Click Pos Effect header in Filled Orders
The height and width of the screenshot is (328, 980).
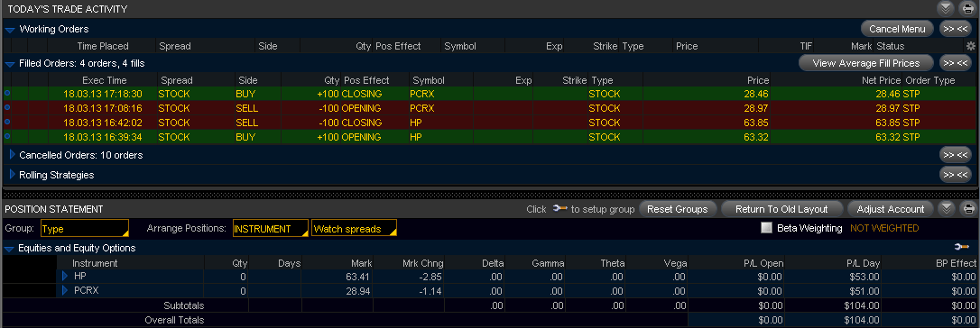tap(366, 80)
